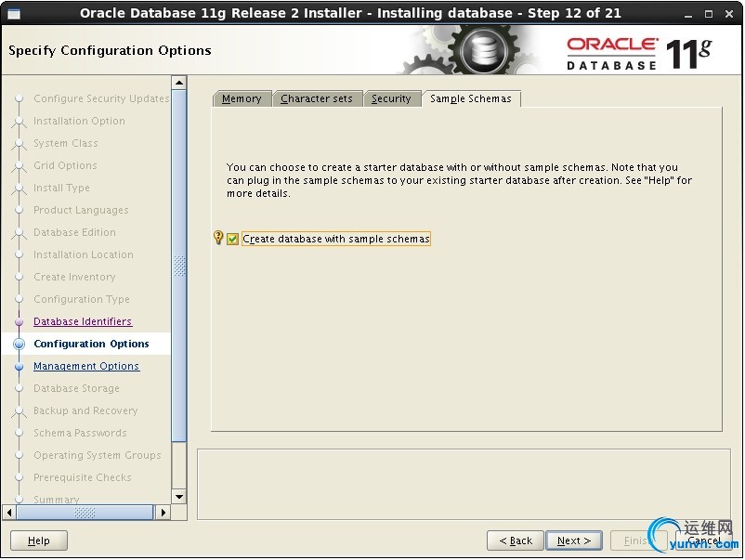The height and width of the screenshot is (560, 745).
Task: Click the Operating System Groups step text
Action: (x=98, y=455)
